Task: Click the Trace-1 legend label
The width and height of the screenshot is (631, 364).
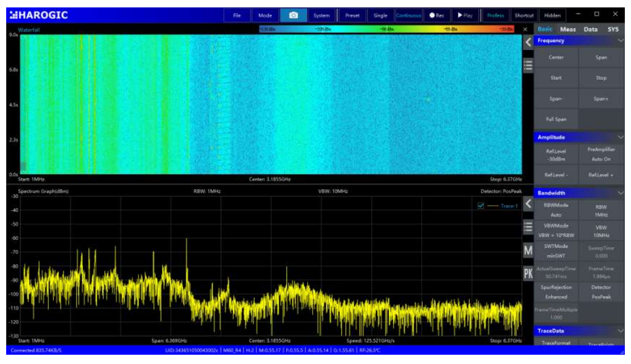Action: click(x=509, y=206)
